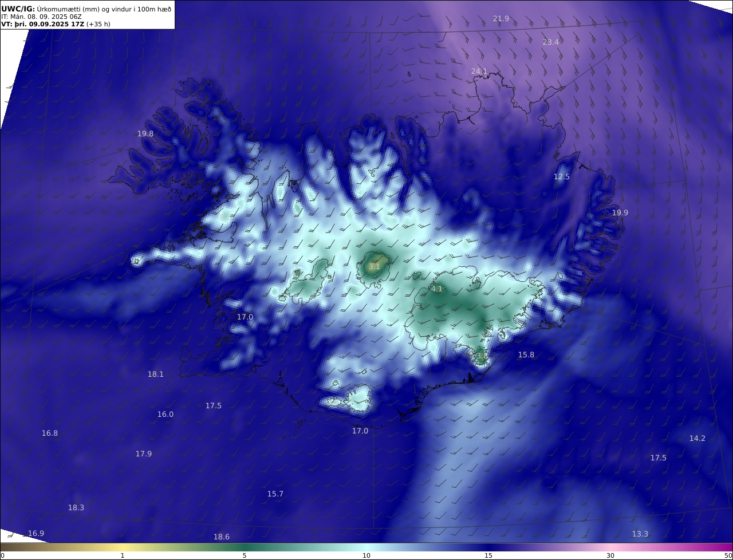Select the 12.5 value label
Screen dimensions: 733x560
click(x=562, y=176)
